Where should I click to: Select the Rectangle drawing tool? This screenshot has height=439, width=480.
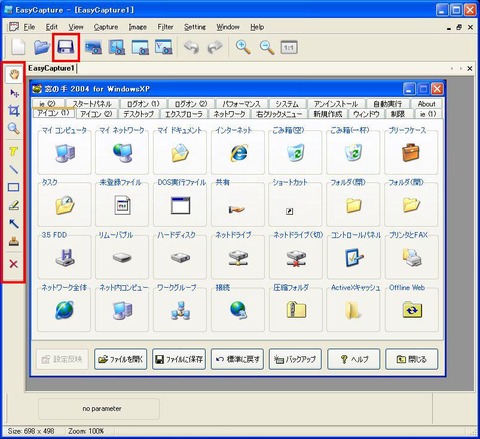point(14,187)
